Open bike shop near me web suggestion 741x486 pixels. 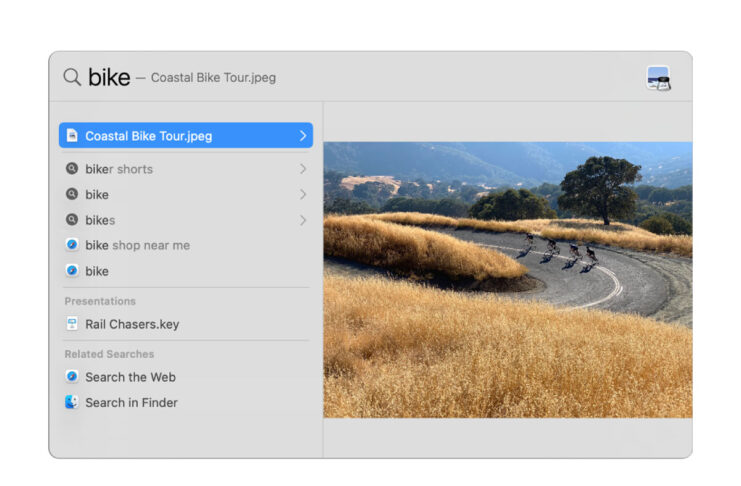coord(186,245)
